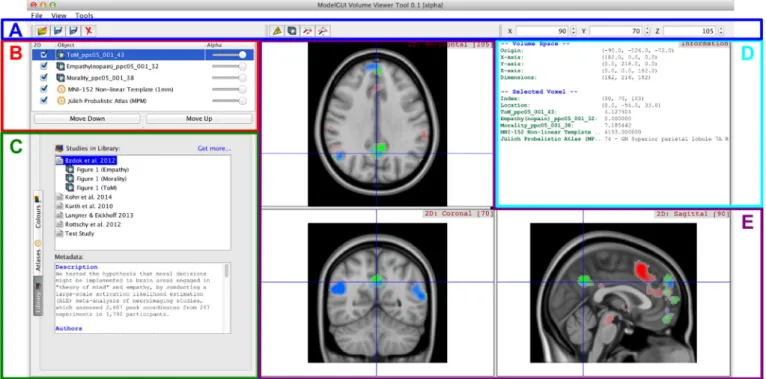Click in the Y coordinate input field
This screenshot has height=379, width=766.
pyautogui.click(x=617, y=31)
